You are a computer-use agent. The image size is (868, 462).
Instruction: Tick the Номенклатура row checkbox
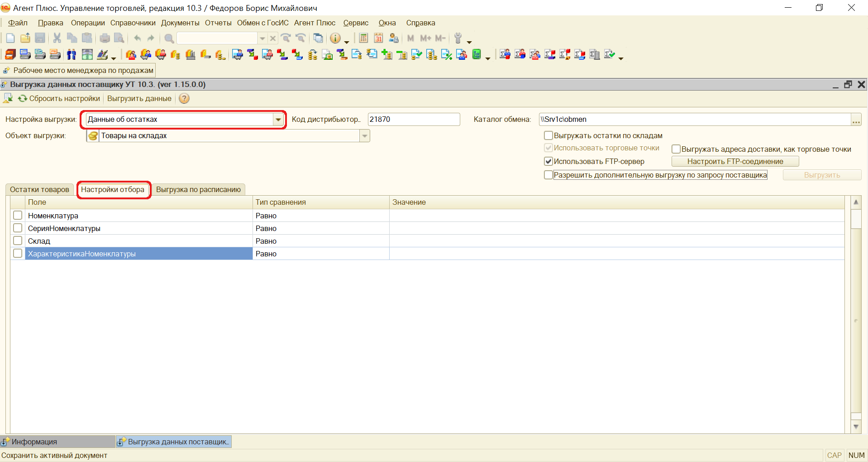pos(18,216)
